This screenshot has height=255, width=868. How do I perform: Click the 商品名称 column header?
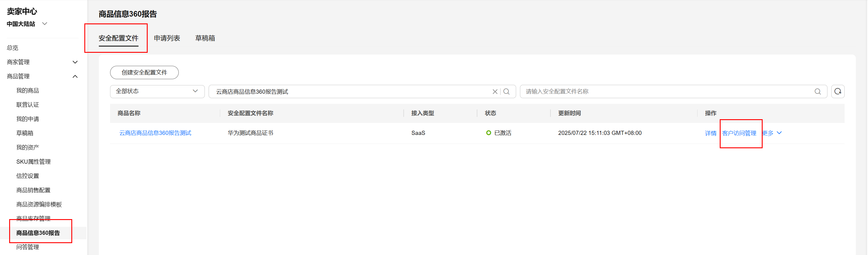pos(129,113)
